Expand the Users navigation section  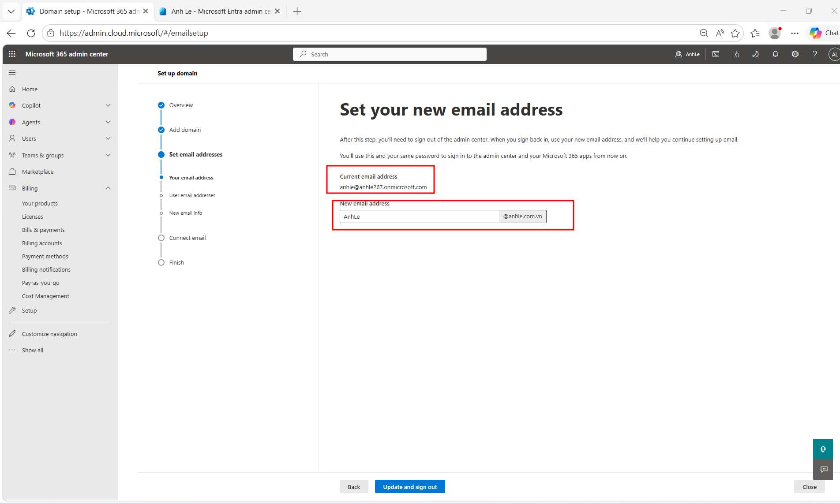pyautogui.click(x=108, y=138)
